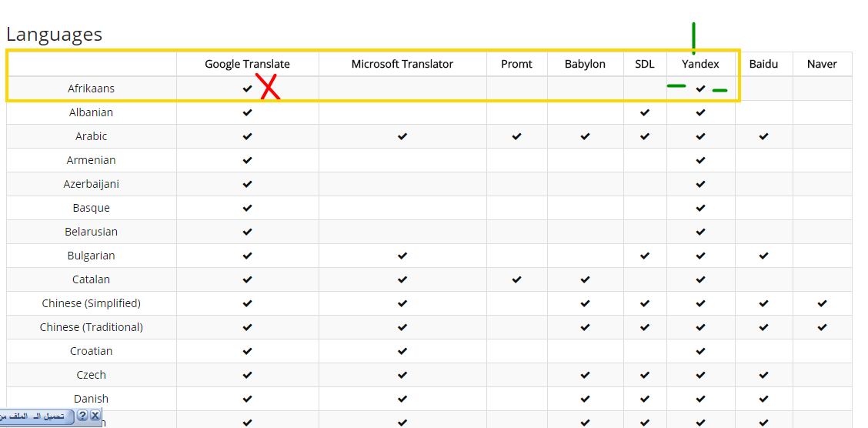The image size is (868, 428).
Task: Click Czech row checkmark under Baidu
Action: [764, 375]
